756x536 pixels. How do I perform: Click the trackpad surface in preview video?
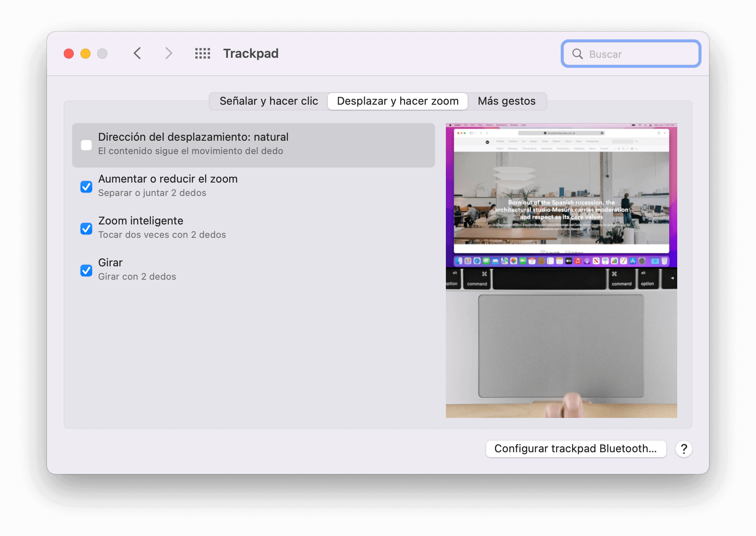click(x=561, y=345)
